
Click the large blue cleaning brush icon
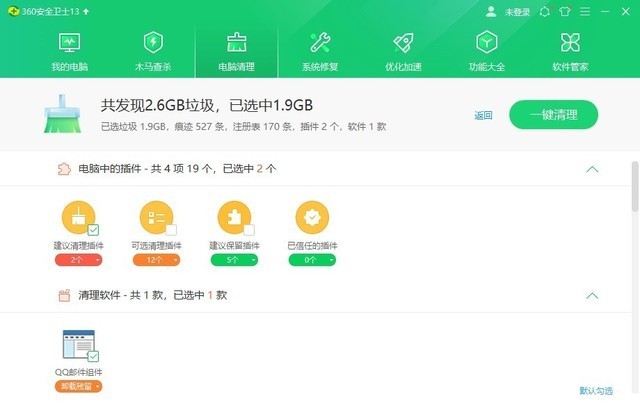pyautogui.click(x=62, y=114)
